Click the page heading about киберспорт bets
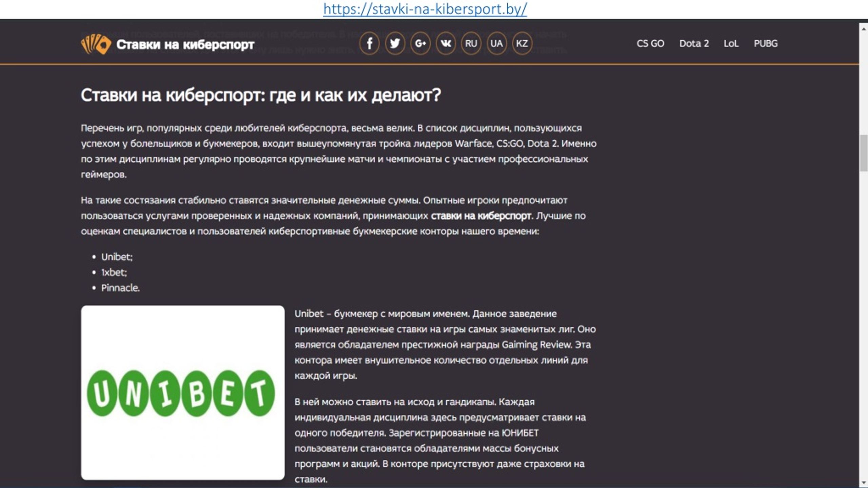The width and height of the screenshot is (868, 488). [x=261, y=95]
